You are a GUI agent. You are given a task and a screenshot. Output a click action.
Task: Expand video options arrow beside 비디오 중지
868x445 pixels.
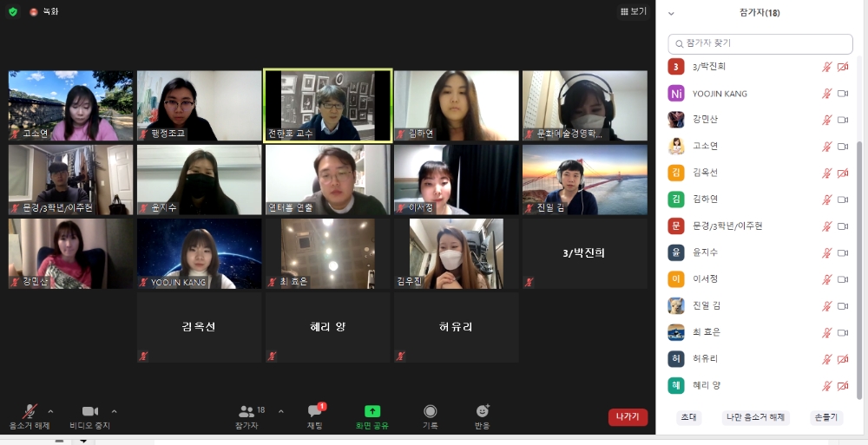point(114,411)
